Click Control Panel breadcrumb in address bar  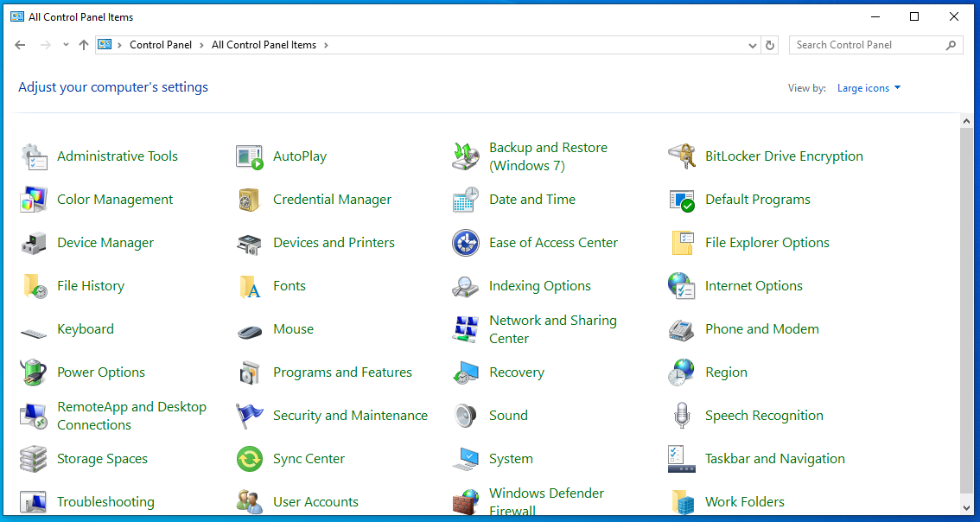click(161, 45)
